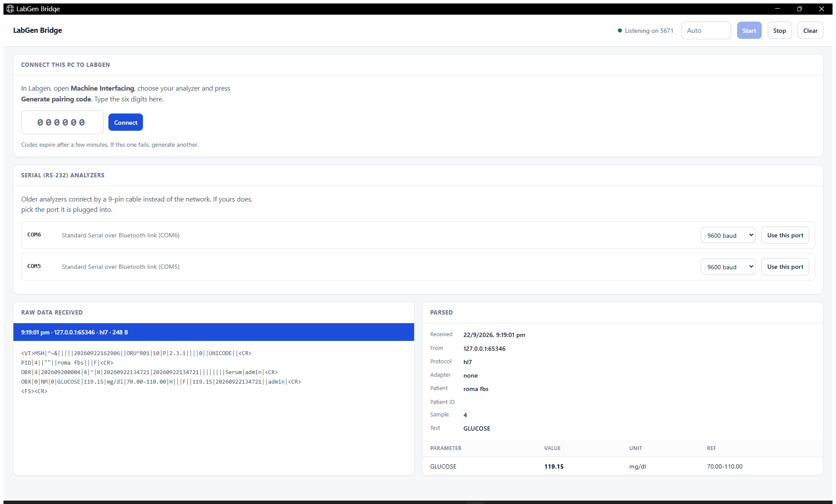Click 'Standard Serial over Bluetooth link (COM5)' text
Screen dimensions: 836x504
pyautogui.click(x=120, y=267)
